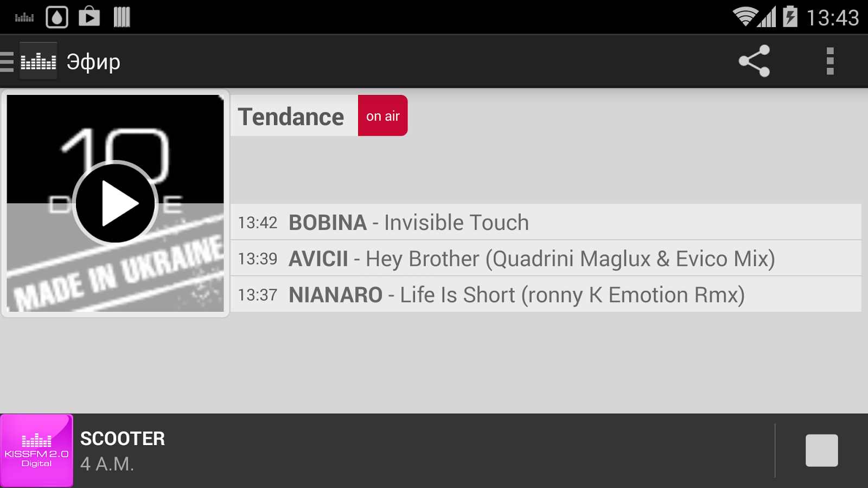Share the current broadcast
868x488 pixels.
coord(754,61)
